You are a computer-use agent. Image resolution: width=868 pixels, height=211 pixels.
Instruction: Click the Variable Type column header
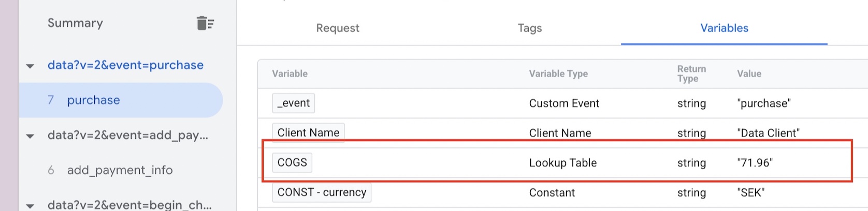point(558,74)
